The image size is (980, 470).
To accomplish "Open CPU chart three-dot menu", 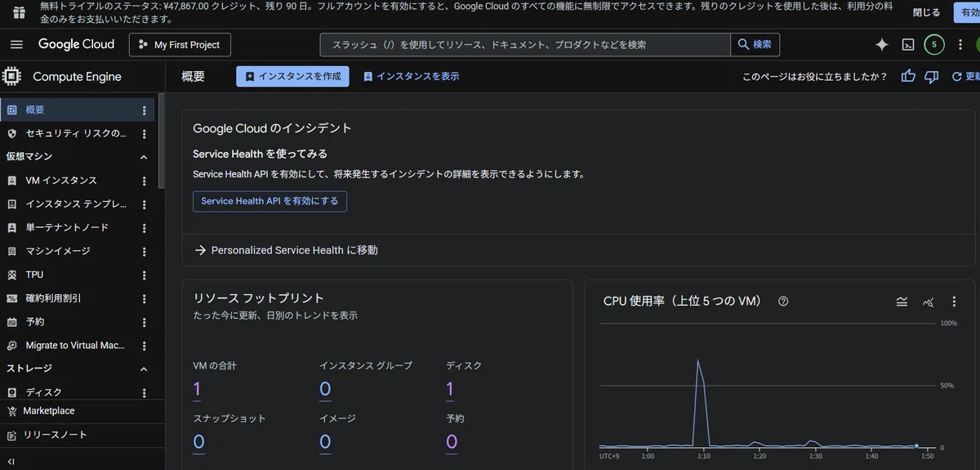I will 954,302.
